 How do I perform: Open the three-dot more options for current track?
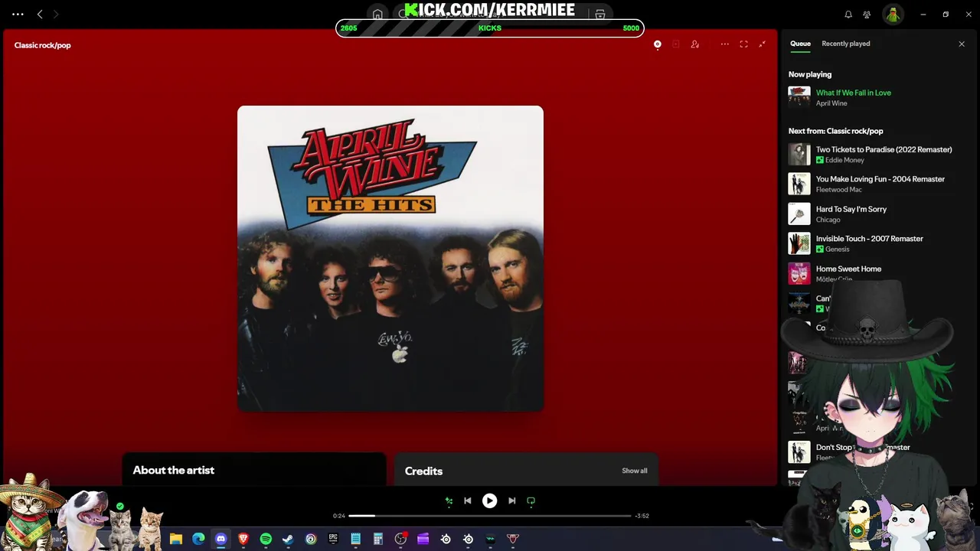pyautogui.click(x=724, y=44)
